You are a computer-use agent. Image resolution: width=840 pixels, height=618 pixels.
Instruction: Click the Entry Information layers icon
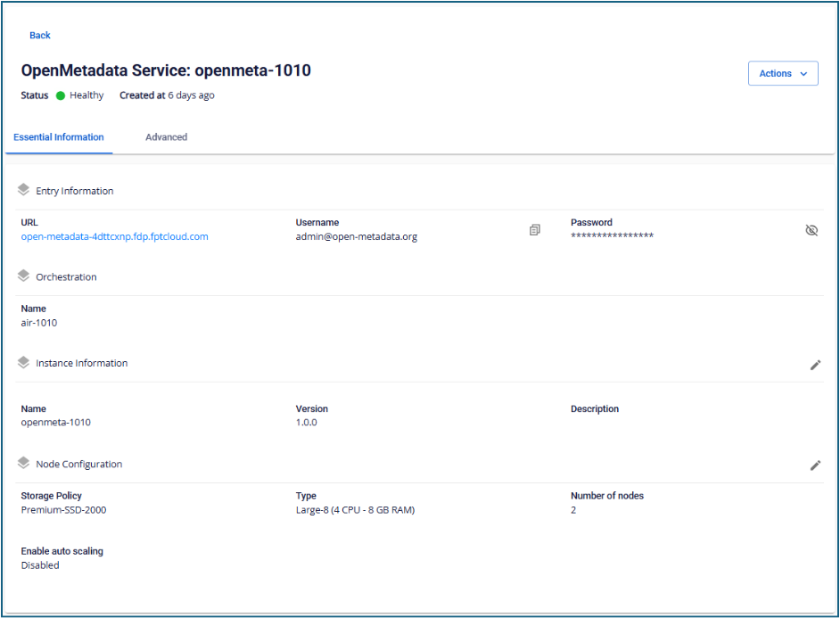24,190
